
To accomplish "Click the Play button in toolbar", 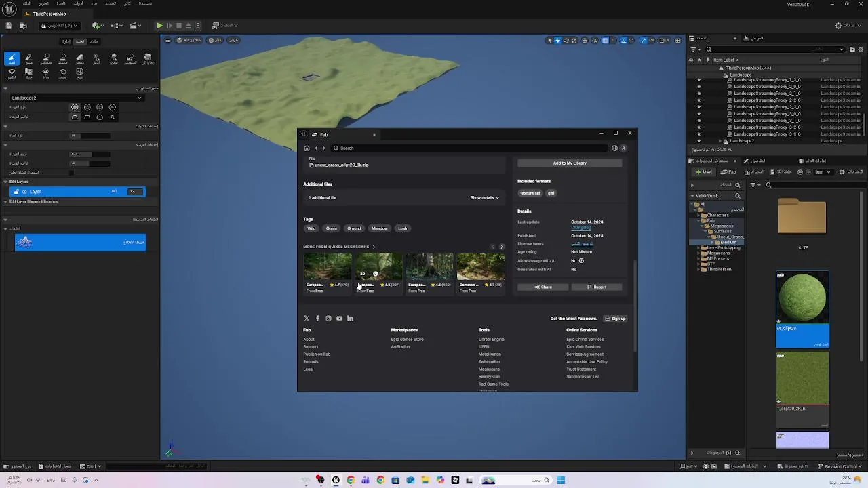I will (159, 26).
